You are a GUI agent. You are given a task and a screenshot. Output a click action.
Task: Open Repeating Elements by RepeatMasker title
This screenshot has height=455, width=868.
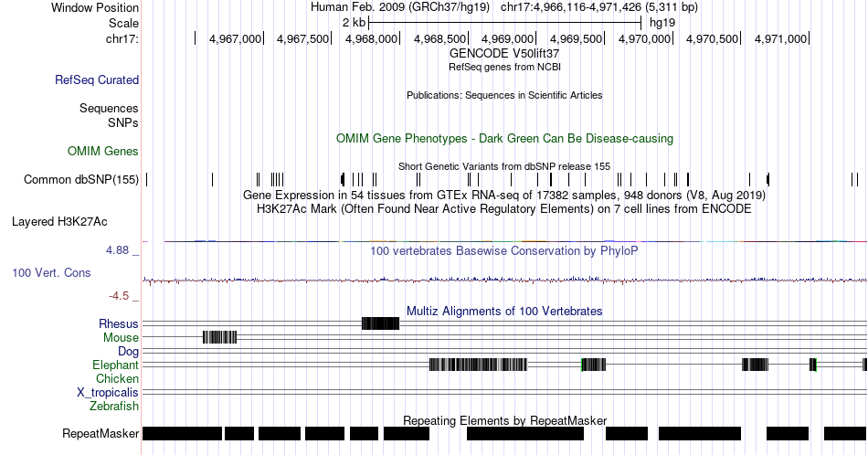click(x=504, y=420)
